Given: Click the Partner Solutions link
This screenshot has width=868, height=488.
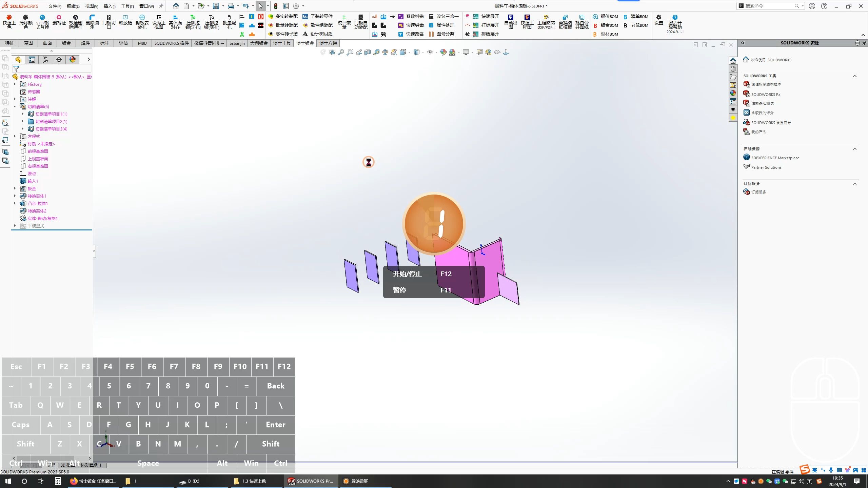Looking at the screenshot, I should (766, 167).
